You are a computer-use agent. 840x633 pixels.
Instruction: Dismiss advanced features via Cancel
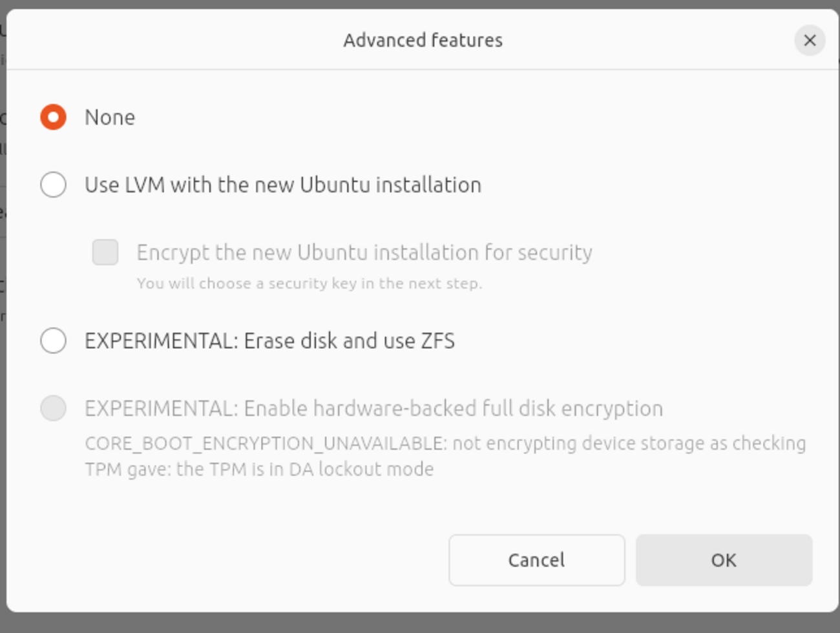tap(536, 560)
